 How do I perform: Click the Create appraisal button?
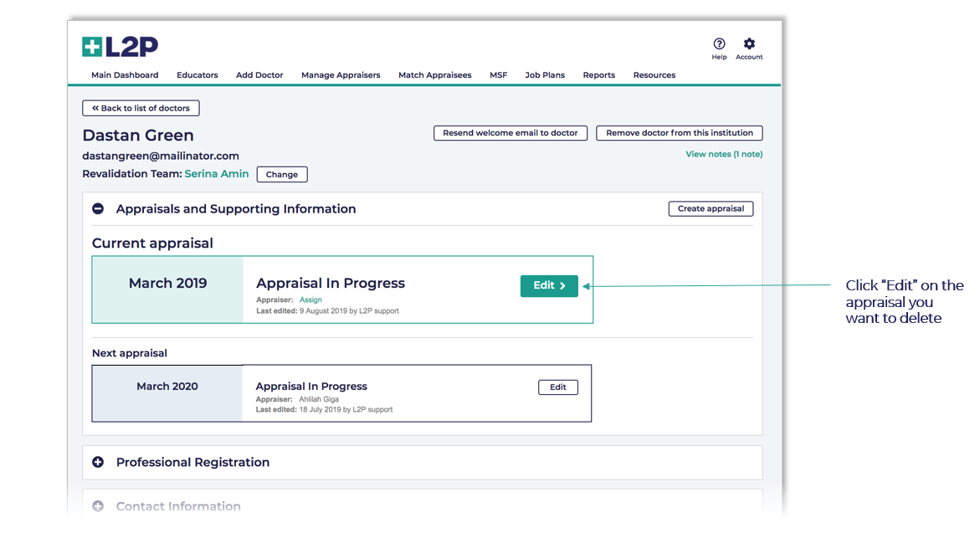pyautogui.click(x=711, y=209)
